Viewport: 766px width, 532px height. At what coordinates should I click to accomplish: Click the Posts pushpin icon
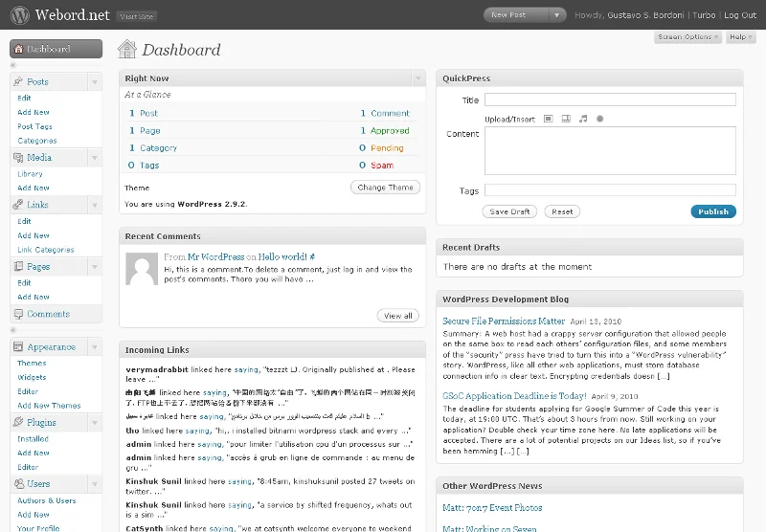click(x=18, y=81)
